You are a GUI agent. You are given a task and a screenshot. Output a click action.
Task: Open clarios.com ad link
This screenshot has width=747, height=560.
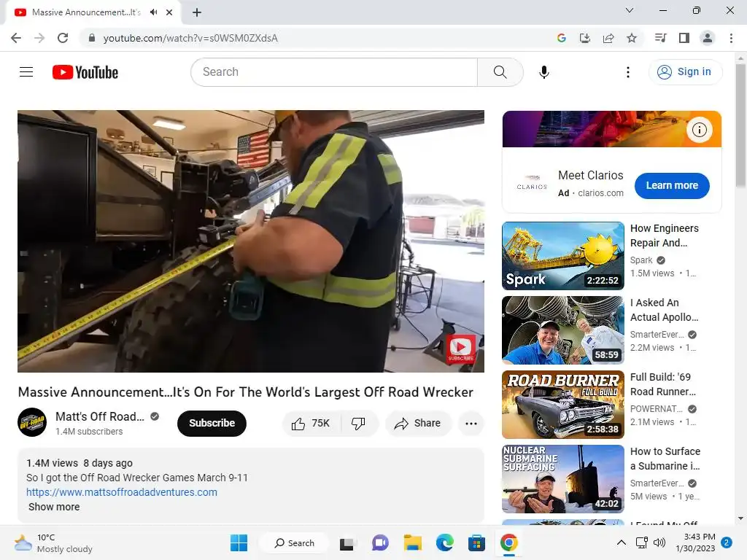click(x=601, y=192)
